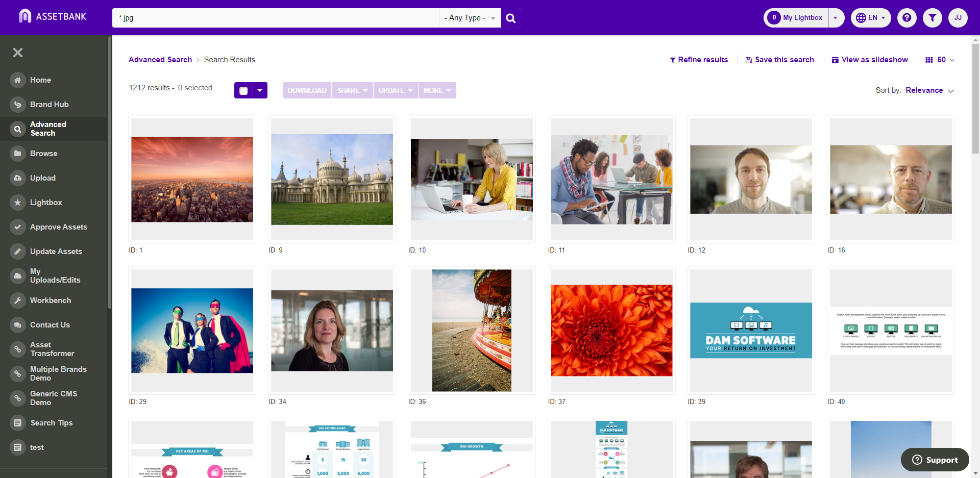The image size is (980, 478).
Task: Close the sidebar with the X icon
Action: pos(18,53)
